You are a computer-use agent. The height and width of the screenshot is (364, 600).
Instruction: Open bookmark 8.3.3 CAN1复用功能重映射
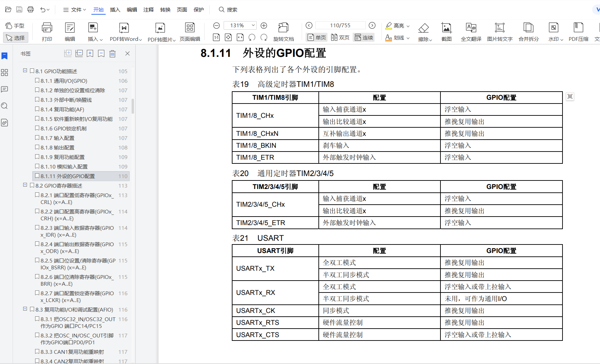[x=72, y=352]
